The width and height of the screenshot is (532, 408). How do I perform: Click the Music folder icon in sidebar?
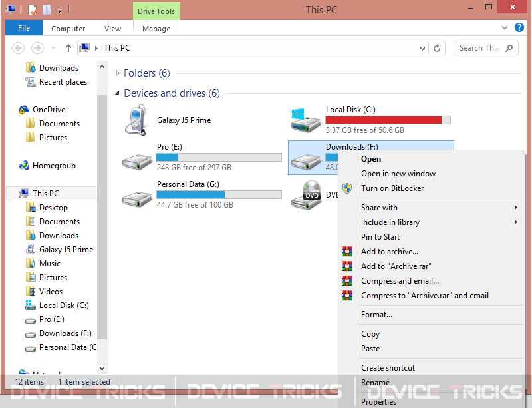point(30,264)
